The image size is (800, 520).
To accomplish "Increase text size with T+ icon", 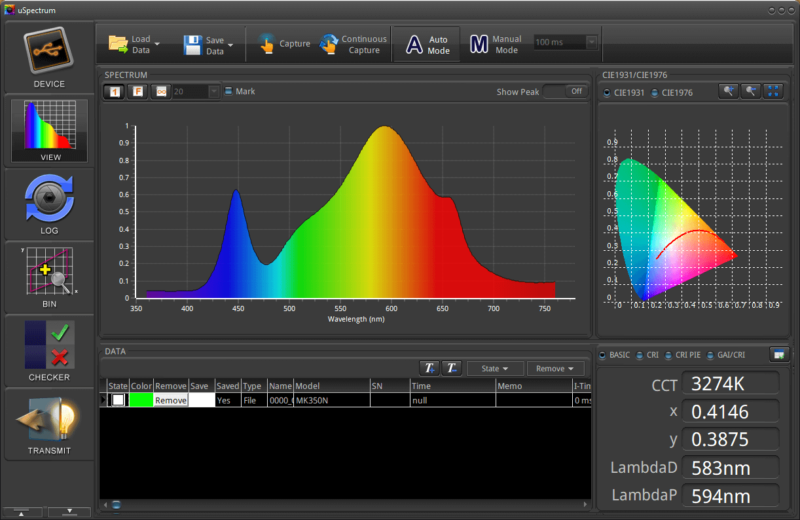I will [x=430, y=368].
